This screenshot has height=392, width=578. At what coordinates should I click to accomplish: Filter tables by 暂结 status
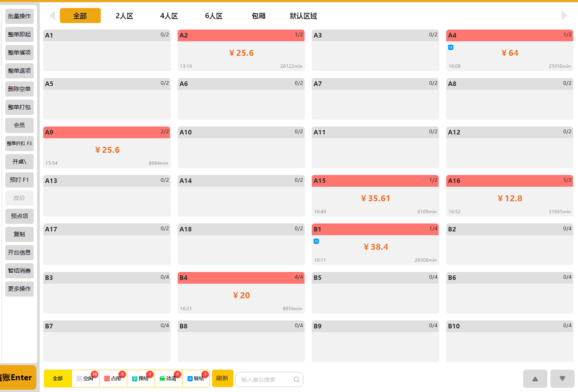pyautogui.click(x=196, y=378)
